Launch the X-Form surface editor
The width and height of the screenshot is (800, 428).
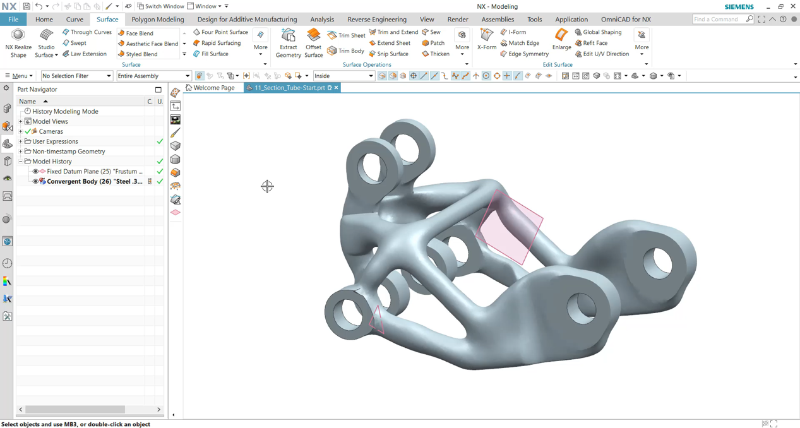tap(486, 39)
